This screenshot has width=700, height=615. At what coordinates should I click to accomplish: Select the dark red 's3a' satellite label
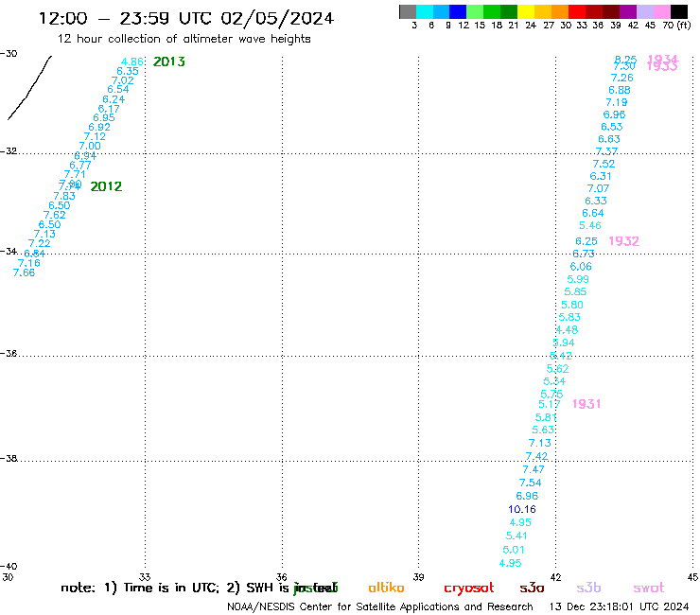tap(532, 589)
